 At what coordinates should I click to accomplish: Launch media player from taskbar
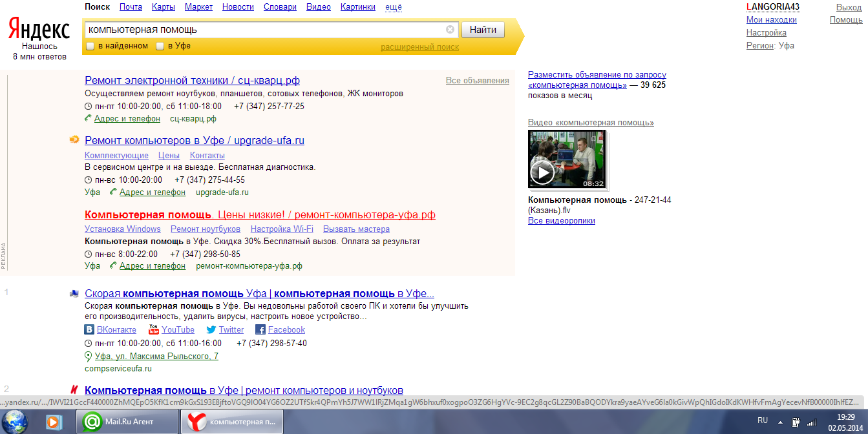coord(53,422)
